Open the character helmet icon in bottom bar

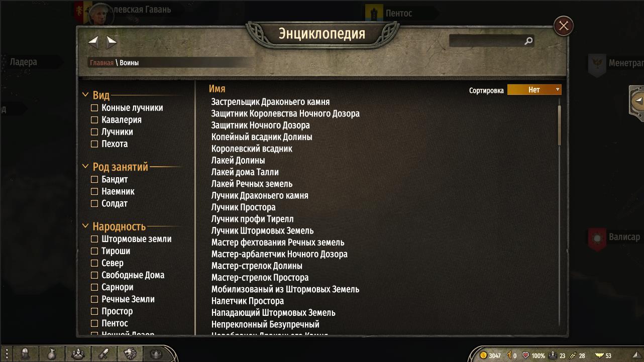coord(25,354)
